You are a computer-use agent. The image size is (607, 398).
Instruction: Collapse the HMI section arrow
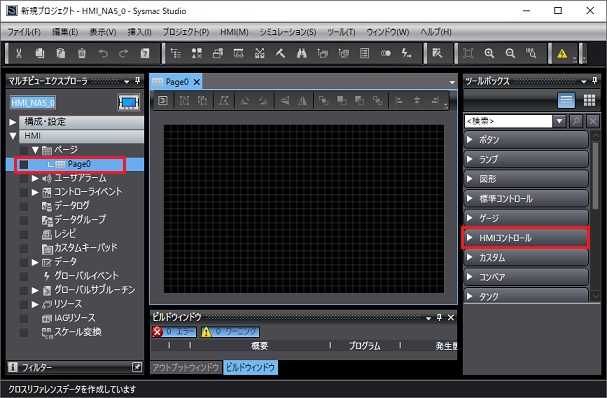(x=13, y=136)
